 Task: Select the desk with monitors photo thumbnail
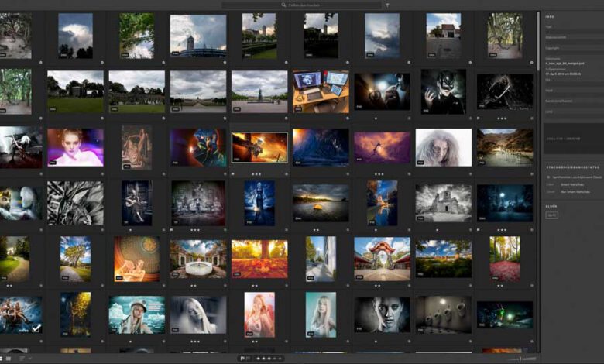[x=321, y=91]
